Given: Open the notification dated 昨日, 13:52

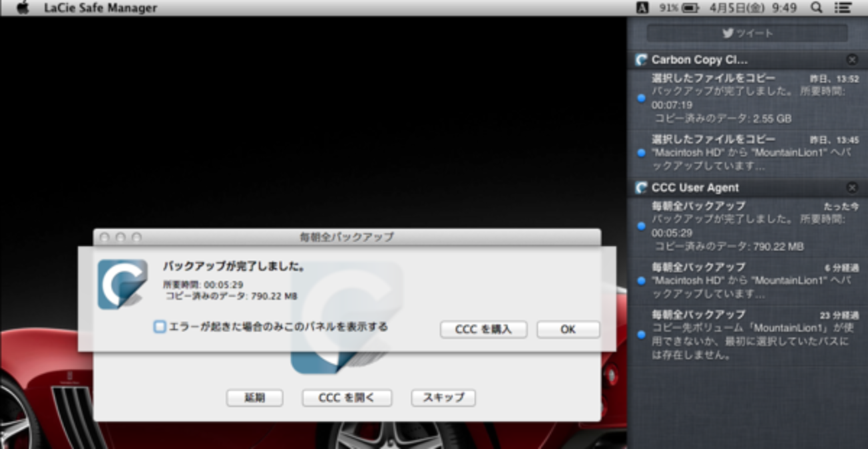Looking at the screenshot, I should [x=747, y=98].
